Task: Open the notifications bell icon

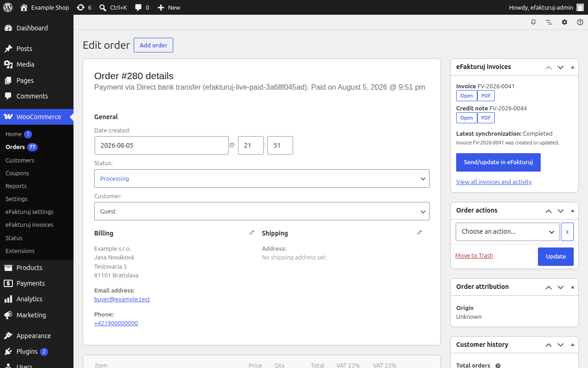Action: [x=533, y=22]
